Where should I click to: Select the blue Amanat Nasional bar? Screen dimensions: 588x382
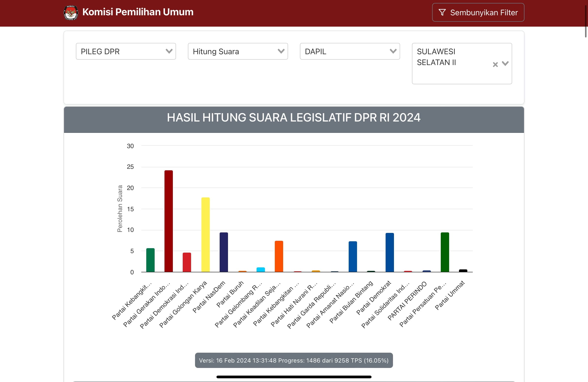point(353,257)
